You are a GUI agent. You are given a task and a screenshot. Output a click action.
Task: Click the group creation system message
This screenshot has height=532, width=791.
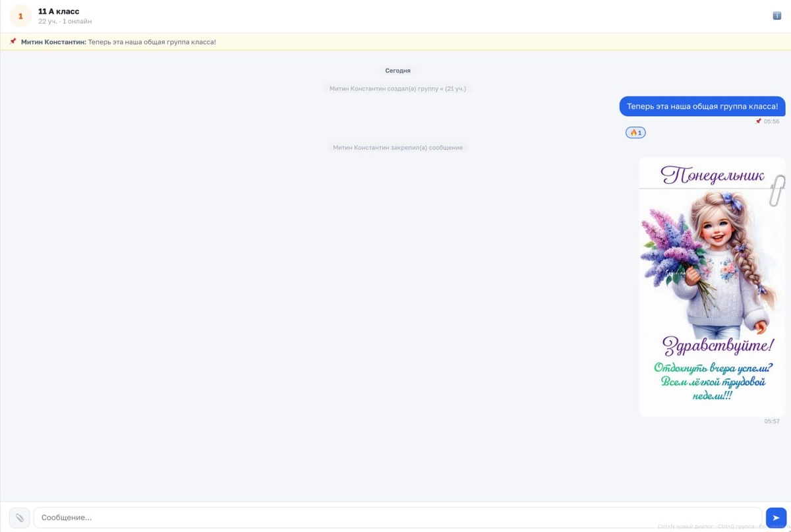[x=398, y=88]
